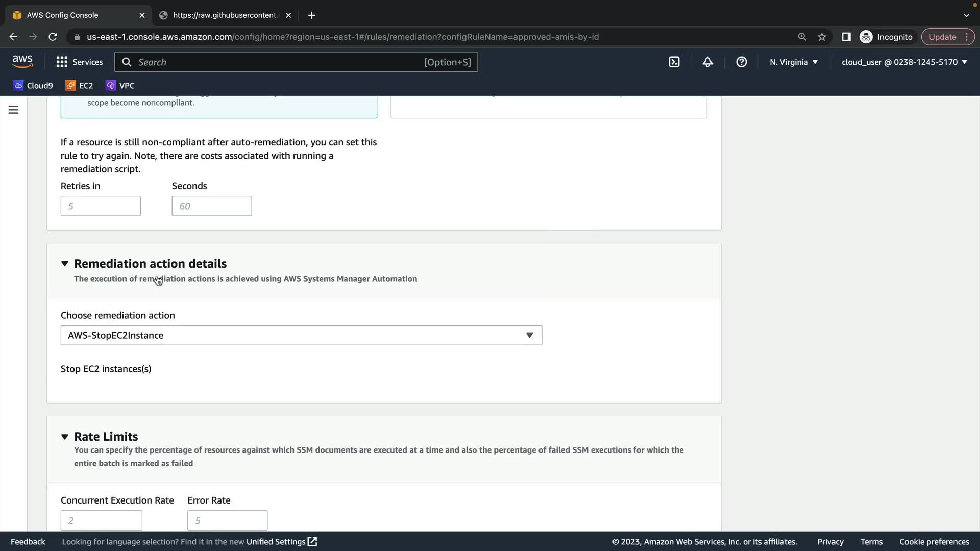This screenshot has height=551, width=980.
Task: Open the N. Virginia region selector
Action: coord(793,62)
